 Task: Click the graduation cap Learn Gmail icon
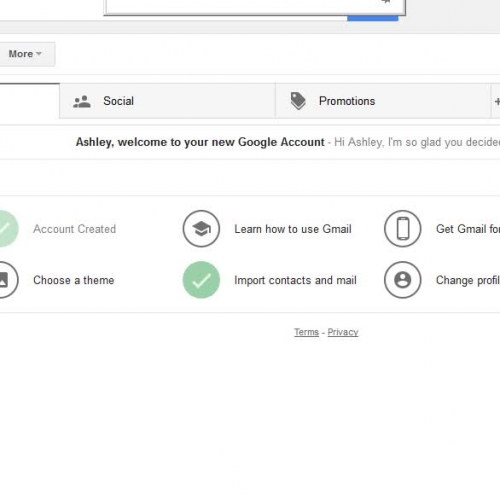201,229
